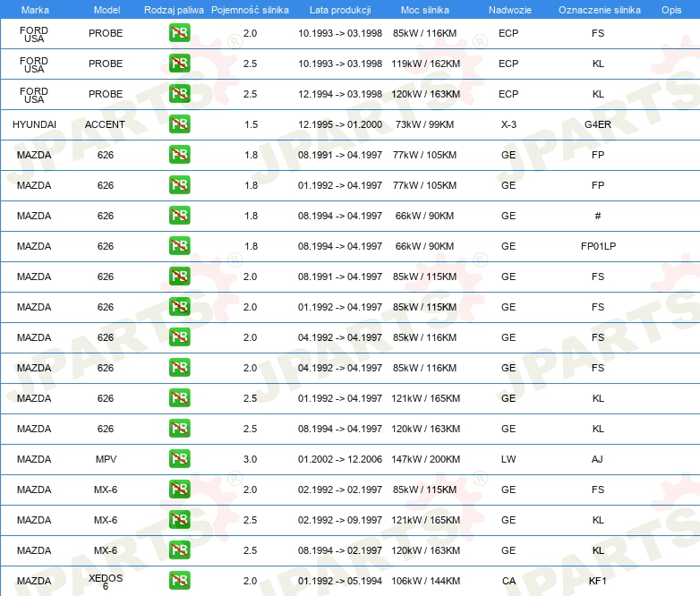Click the KF1 engine code cell

(598, 581)
